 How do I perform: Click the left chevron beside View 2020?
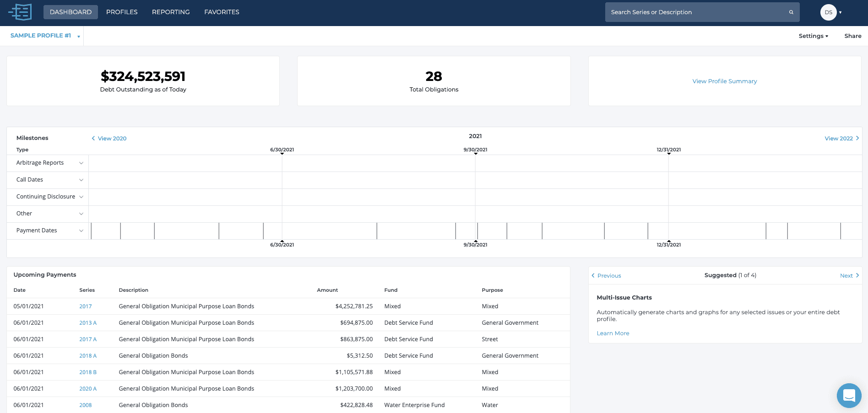[x=93, y=138]
